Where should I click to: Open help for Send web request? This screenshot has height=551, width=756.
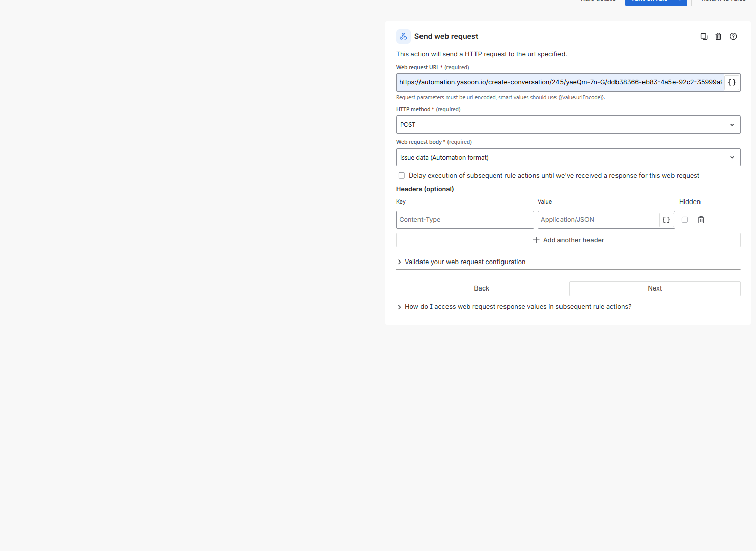pyautogui.click(x=733, y=36)
